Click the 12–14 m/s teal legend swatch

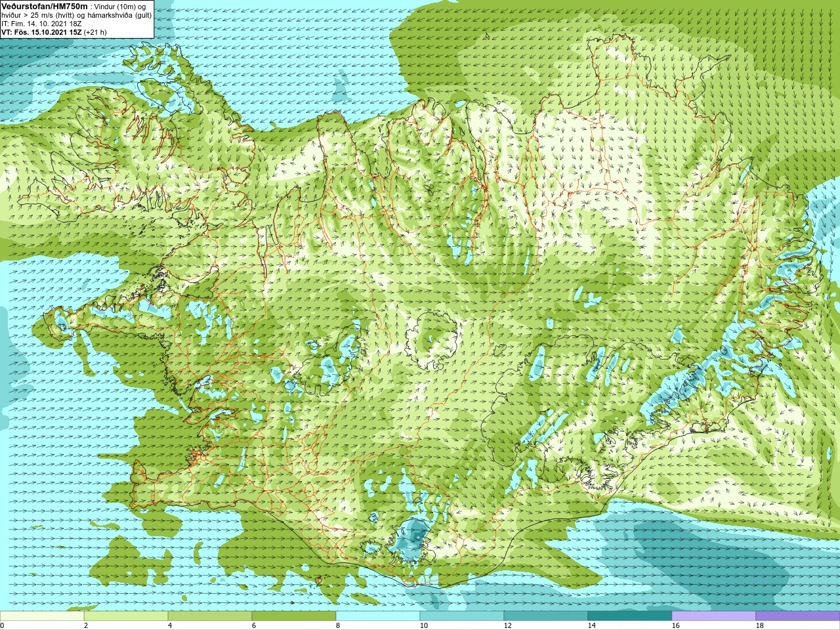546,616
